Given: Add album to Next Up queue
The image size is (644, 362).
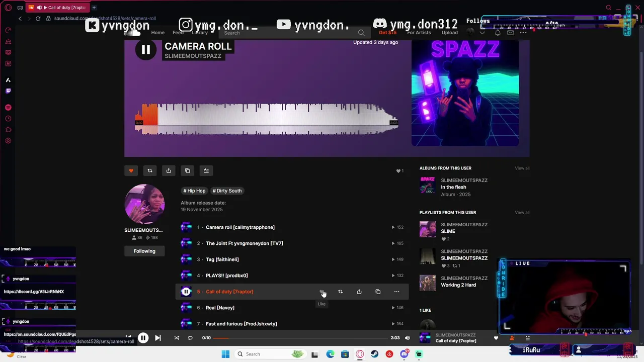Looking at the screenshot, I should pyautogui.click(x=206, y=171).
